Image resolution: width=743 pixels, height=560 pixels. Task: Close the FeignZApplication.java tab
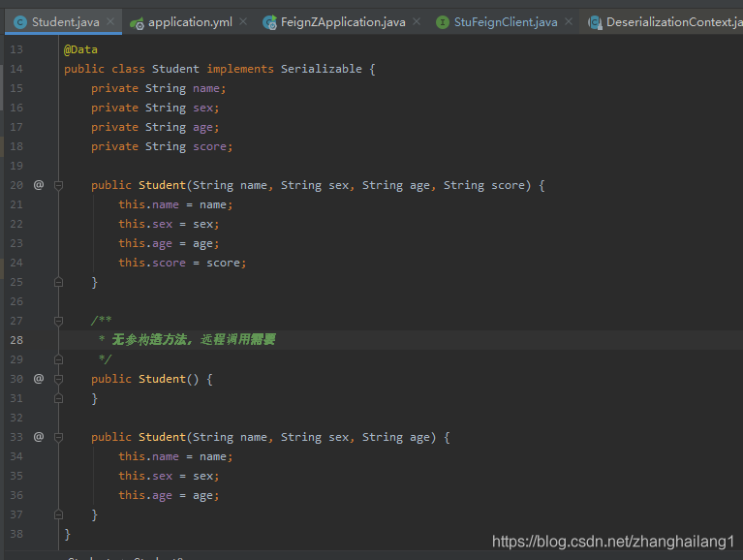(x=417, y=21)
